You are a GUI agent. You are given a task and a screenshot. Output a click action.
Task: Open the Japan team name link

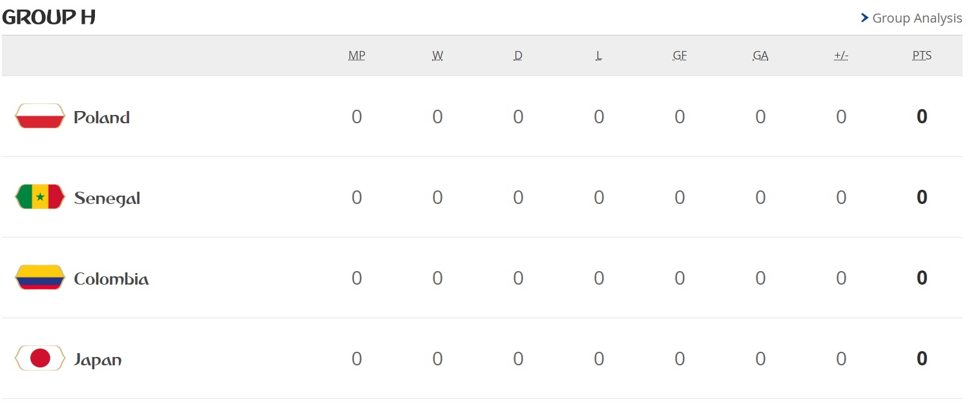point(98,360)
